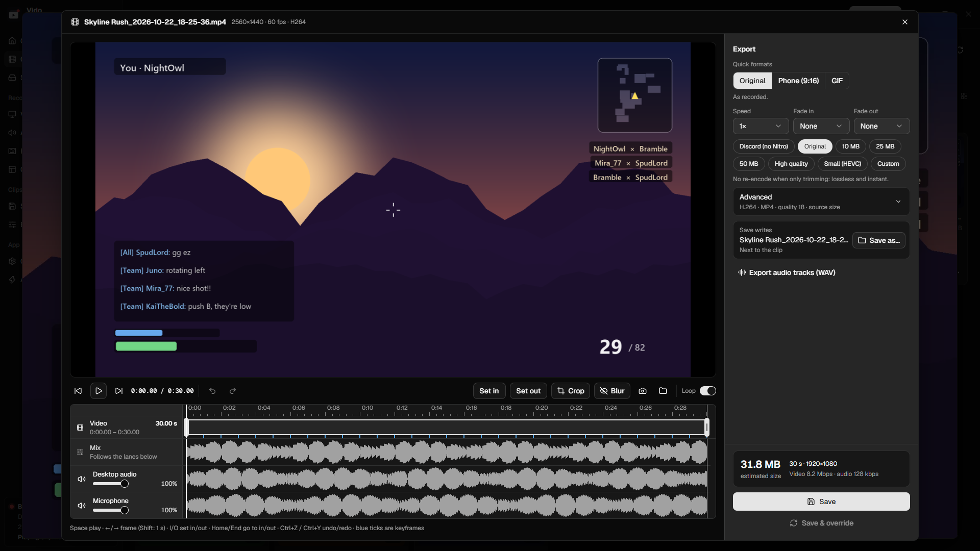Screen dimensions: 980x551
Task: Choose the Small (HEVC) preset
Action: [843, 164]
